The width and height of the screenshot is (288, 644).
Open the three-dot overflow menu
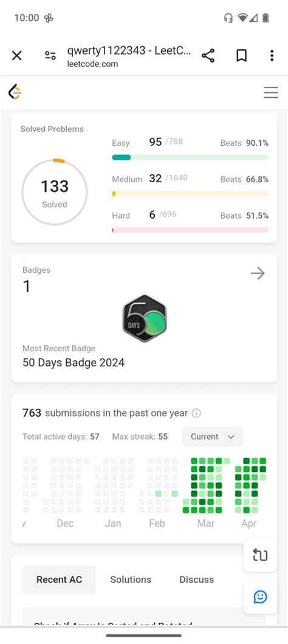click(x=272, y=55)
